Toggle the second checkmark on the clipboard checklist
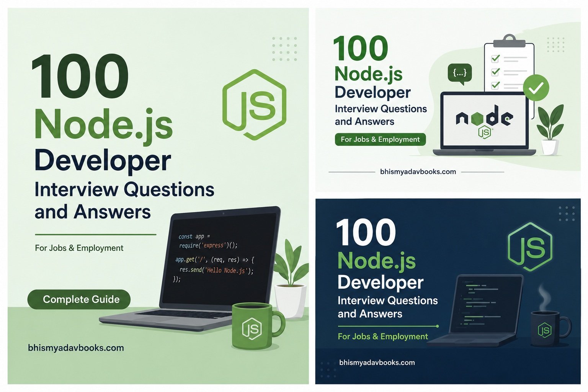Viewport: 588px width, 392px height. (495, 72)
